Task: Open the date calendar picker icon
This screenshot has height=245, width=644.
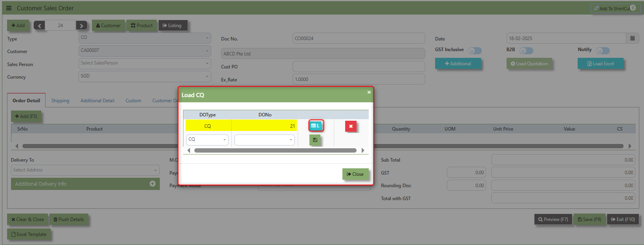Action: coord(633,38)
